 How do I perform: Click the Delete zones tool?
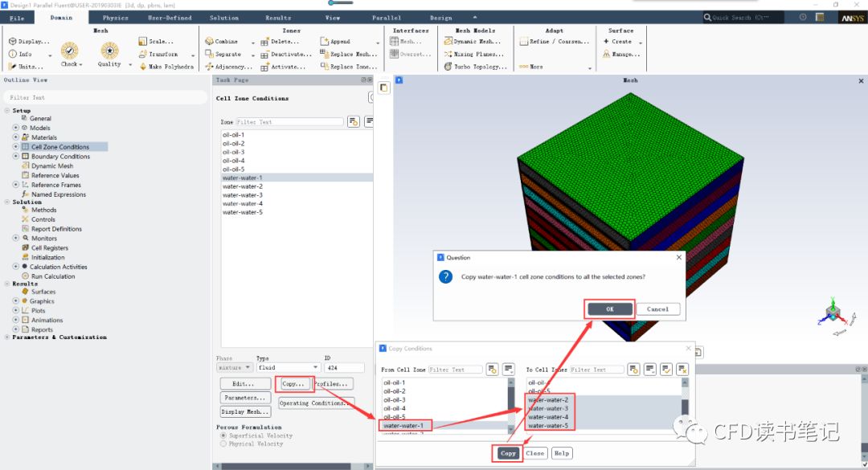[280, 42]
